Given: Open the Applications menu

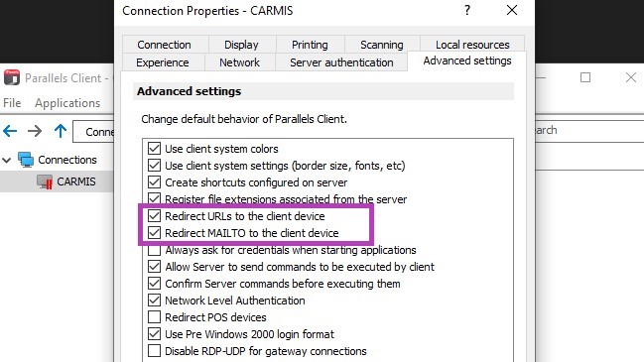Looking at the screenshot, I should click(x=67, y=103).
